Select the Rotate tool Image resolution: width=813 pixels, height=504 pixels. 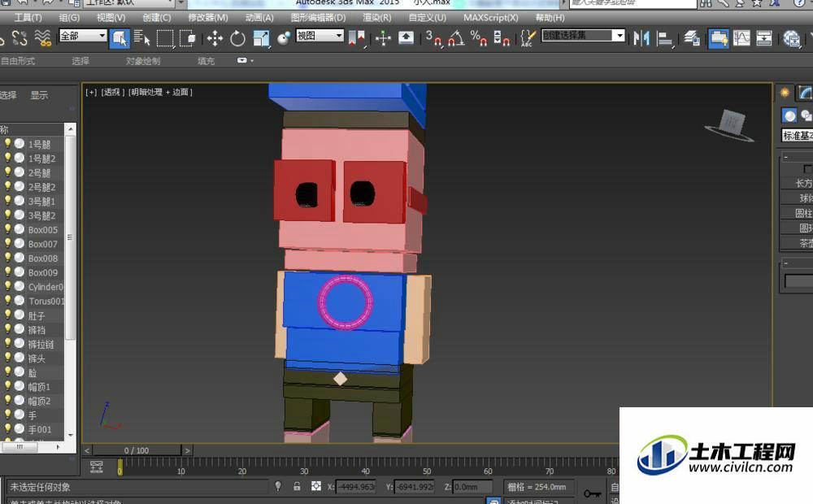[237, 38]
